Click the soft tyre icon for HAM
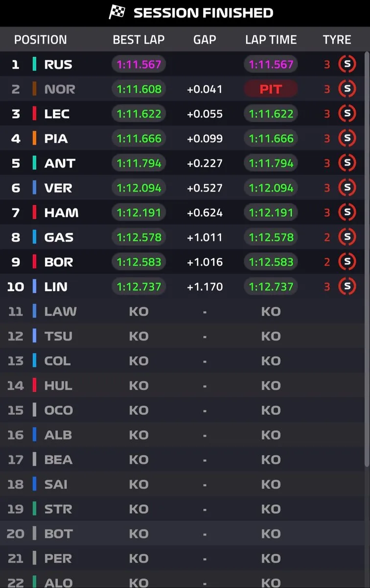This screenshot has width=370, height=588. pos(347,212)
